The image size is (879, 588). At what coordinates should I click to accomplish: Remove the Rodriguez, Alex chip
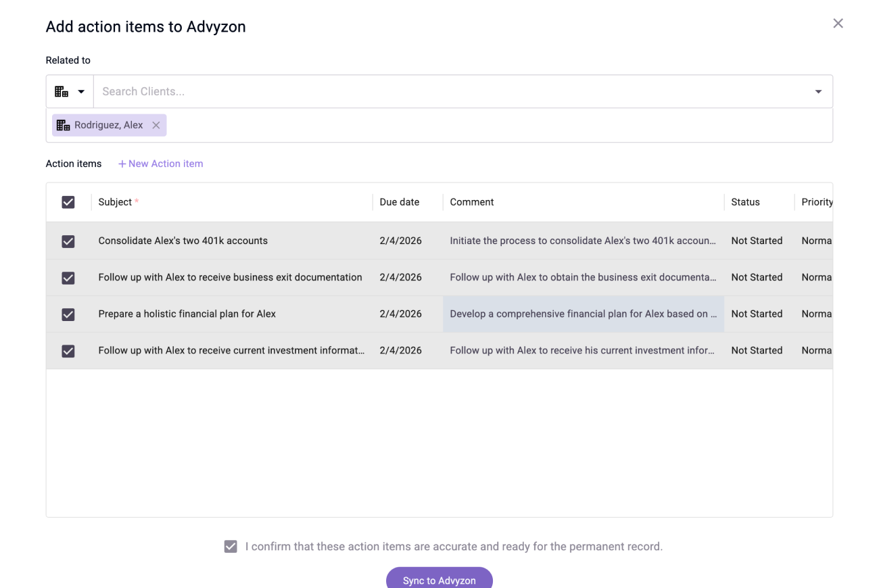(x=156, y=125)
